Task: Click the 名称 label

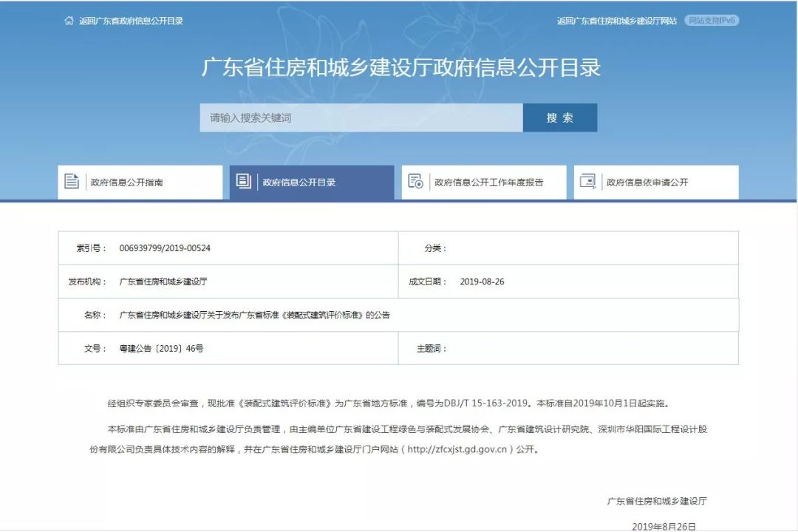Action: (x=95, y=315)
